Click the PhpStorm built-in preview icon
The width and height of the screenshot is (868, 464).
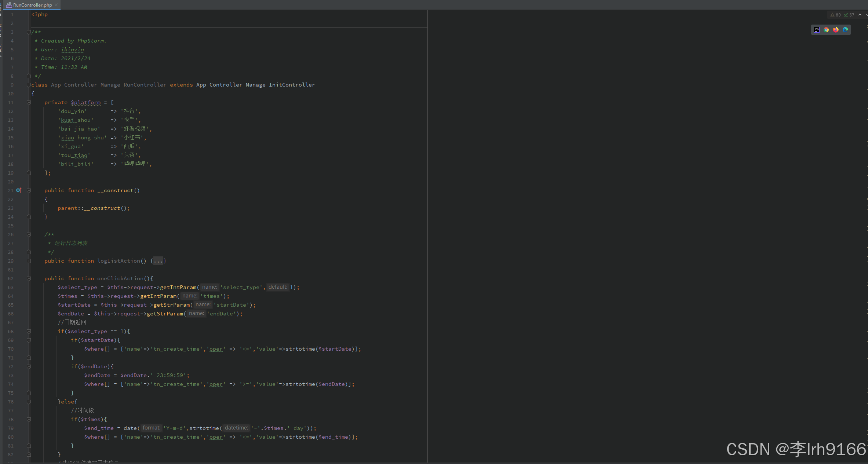(x=817, y=30)
